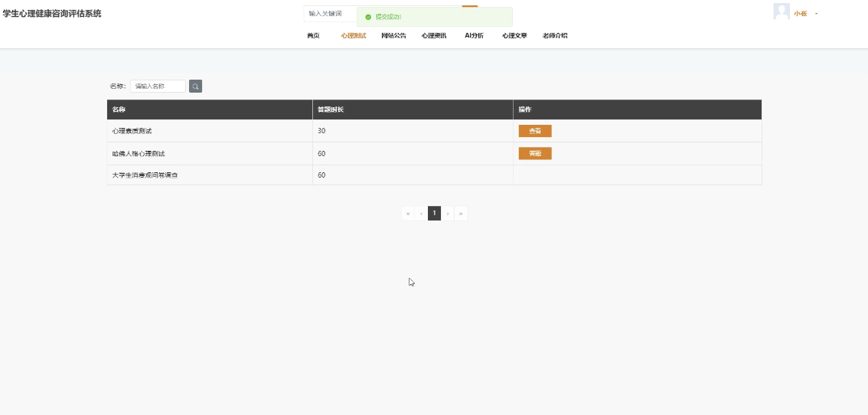Go to 首页 in the navigation
868x415 pixels.
pyautogui.click(x=313, y=35)
